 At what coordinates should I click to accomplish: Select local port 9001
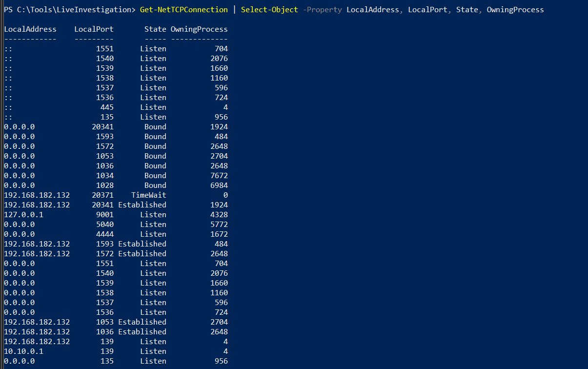(105, 215)
